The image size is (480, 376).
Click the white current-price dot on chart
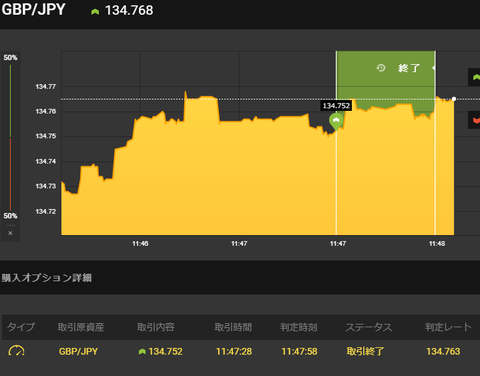point(454,99)
